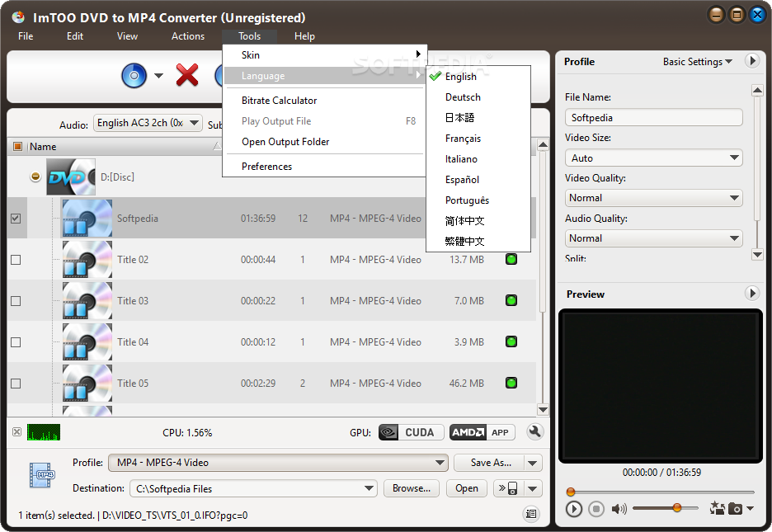Click the clip/effects star icon in the preview
Viewport: 772px width, 532px height.
coord(717,508)
